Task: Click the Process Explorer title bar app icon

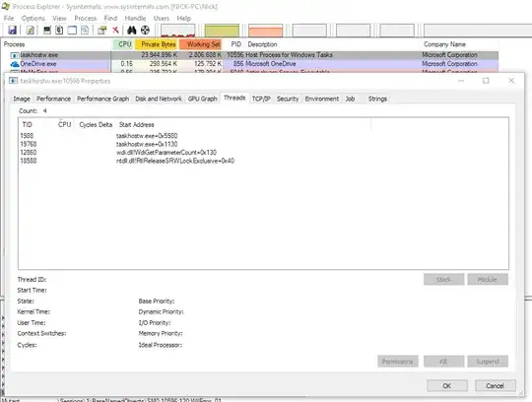Action: [6, 6]
